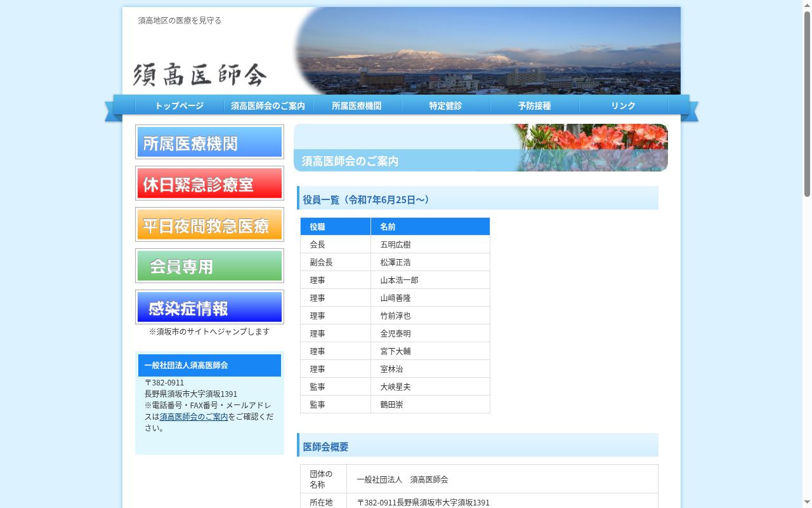
Task: Click the name 金児泰明 in the table
Action: [396, 333]
